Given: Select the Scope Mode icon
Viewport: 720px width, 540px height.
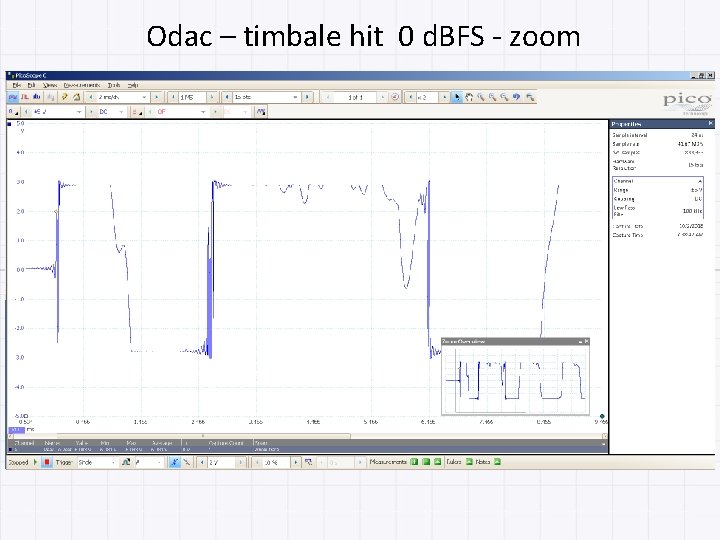Looking at the screenshot, I should (13, 97).
